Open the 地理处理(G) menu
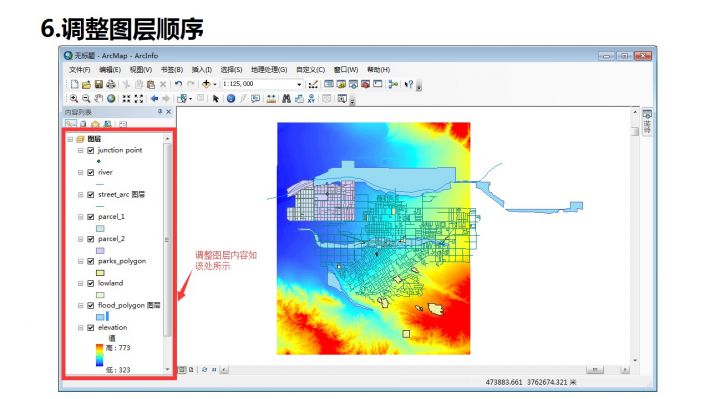Image resolution: width=710 pixels, height=399 pixels. pos(269,70)
